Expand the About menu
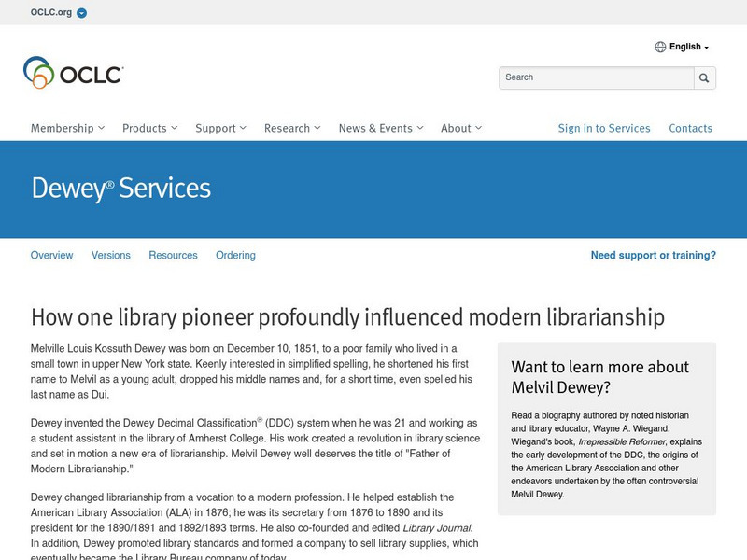 (460, 128)
